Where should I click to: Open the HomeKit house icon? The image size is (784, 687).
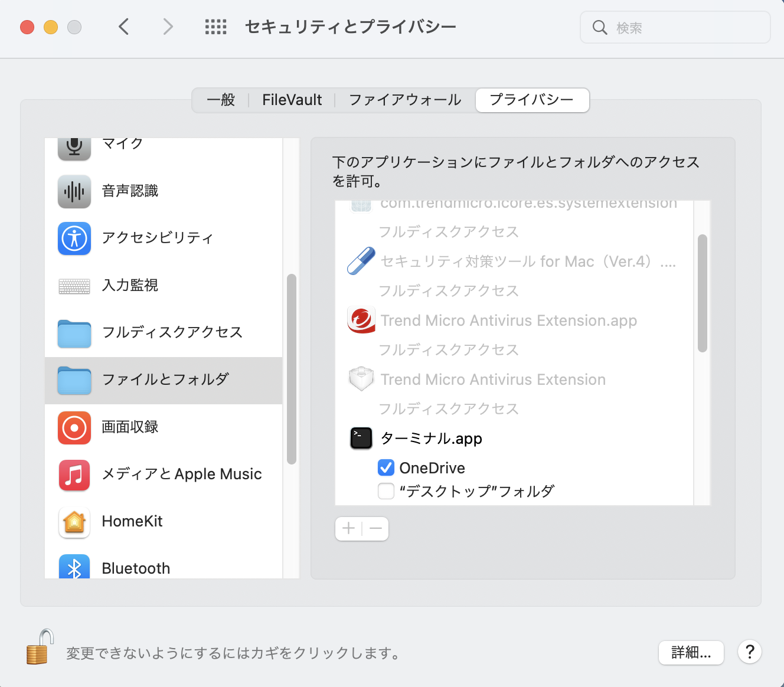[74, 522]
